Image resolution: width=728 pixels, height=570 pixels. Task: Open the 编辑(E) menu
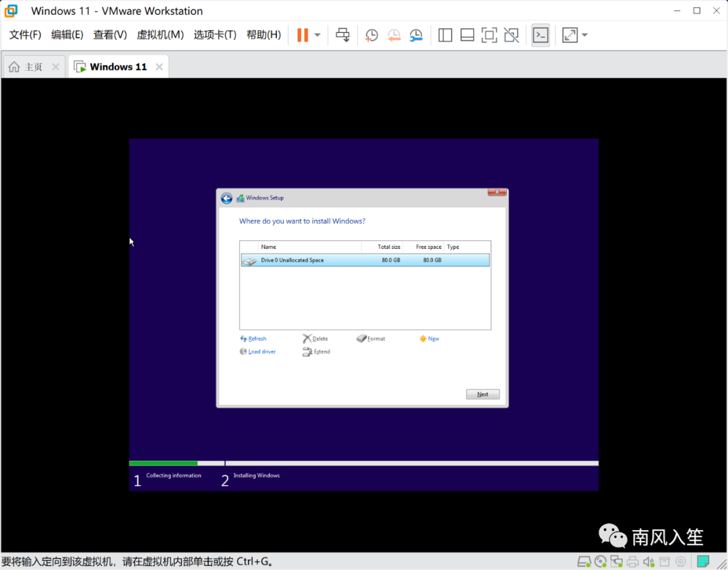pyautogui.click(x=67, y=35)
